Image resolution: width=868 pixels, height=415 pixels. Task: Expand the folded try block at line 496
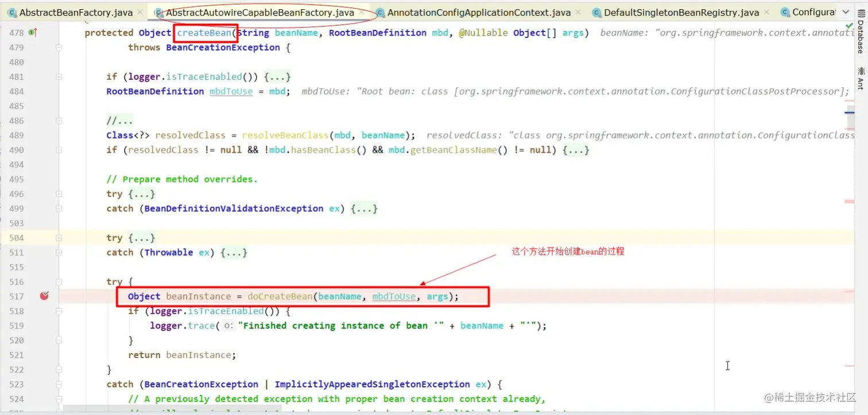[59, 194]
